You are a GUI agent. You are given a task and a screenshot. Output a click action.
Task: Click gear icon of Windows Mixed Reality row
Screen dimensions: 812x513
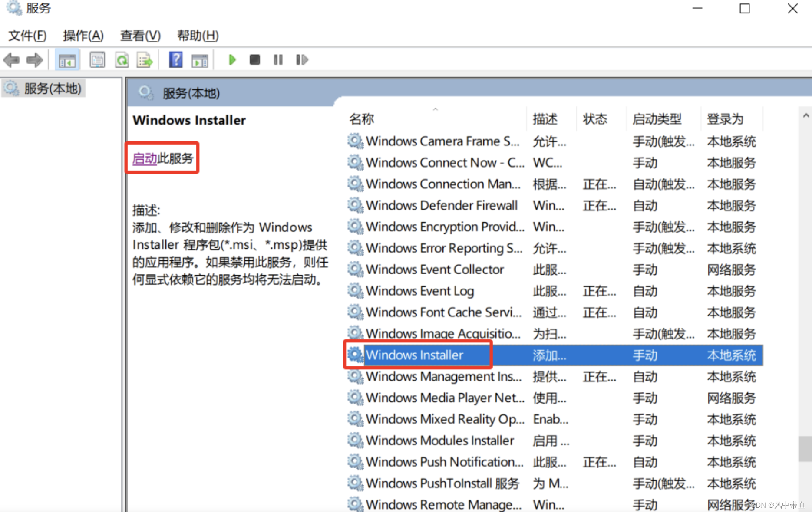(355, 419)
